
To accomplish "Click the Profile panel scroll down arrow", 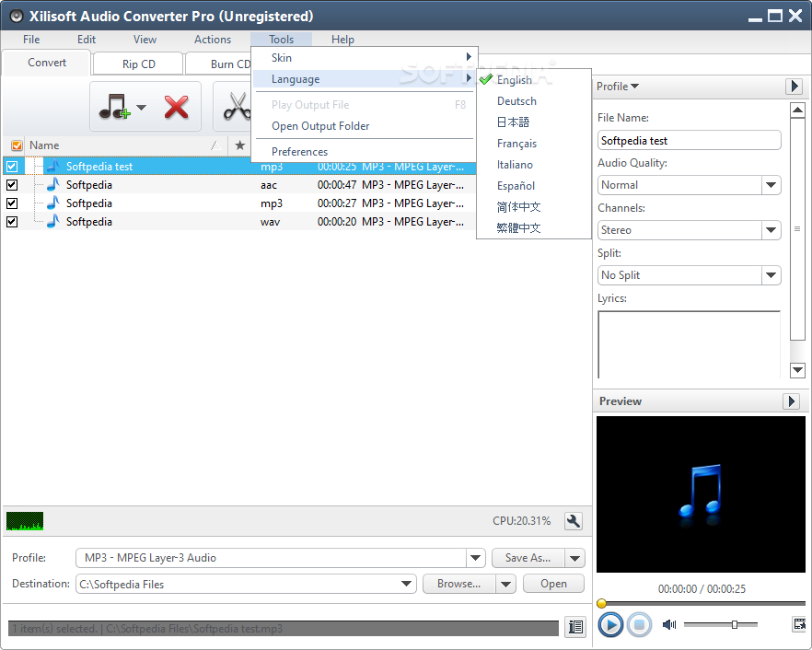I will (797, 370).
